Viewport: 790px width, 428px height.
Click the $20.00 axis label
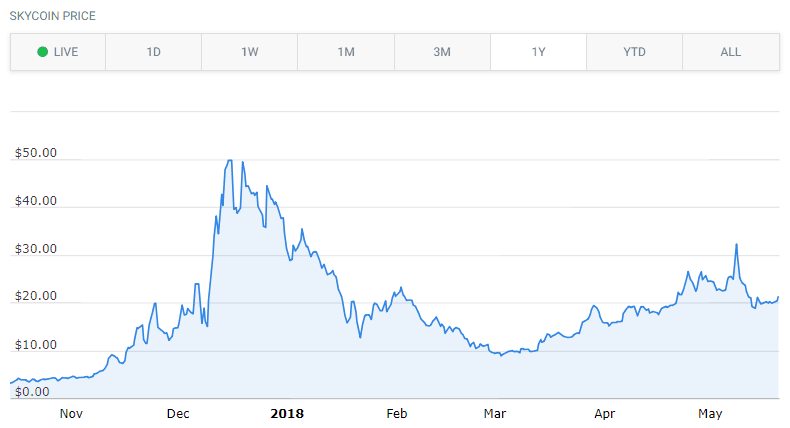point(36,296)
